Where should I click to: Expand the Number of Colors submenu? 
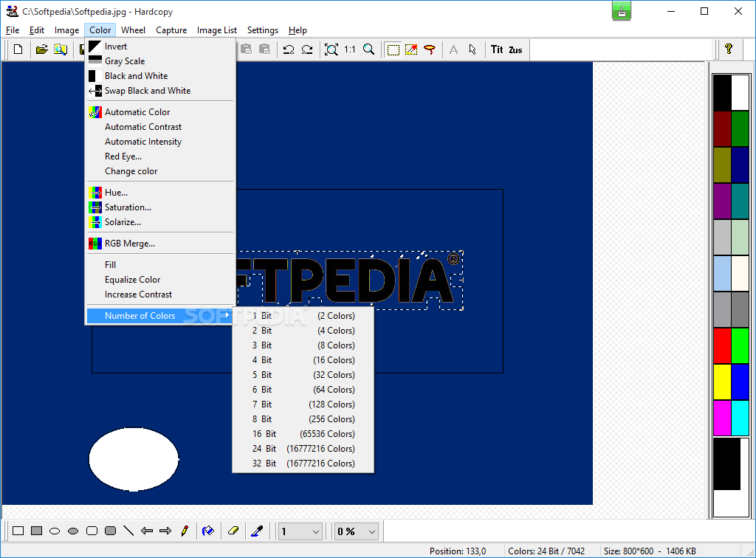tap(159, 316)
